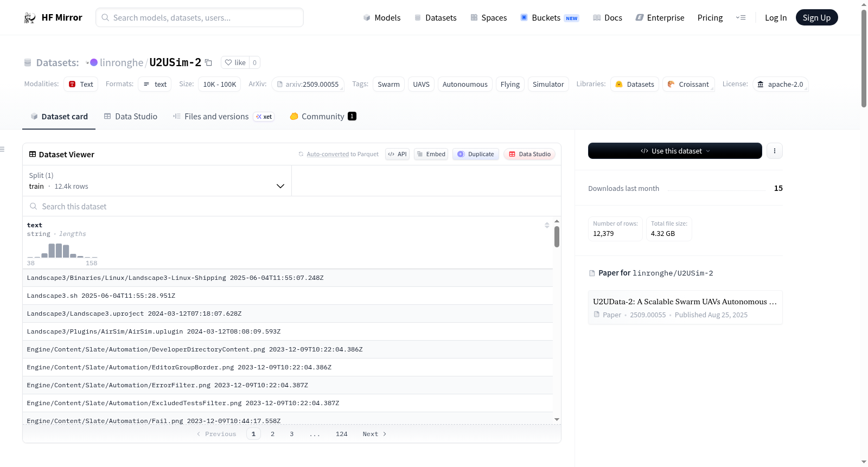Open the sort column arrows for text
Screen dimensions: 868x467
547,225
